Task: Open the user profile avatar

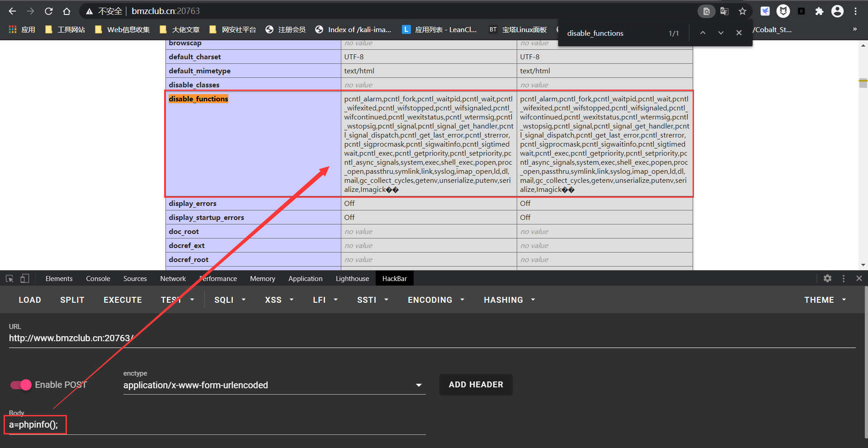Action: 837,11
